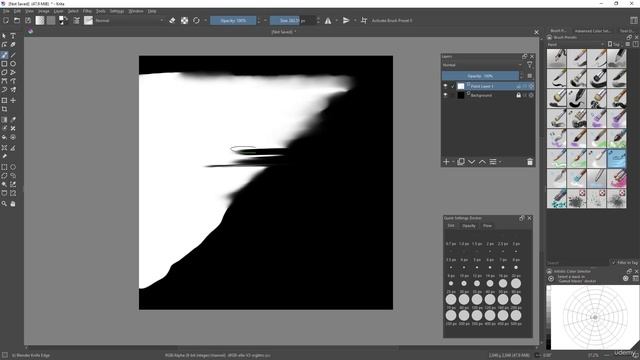The image size is (640, 360).
Task: Switch to Flow tab in Quick Settings
Action: click(x=487, y=226)
